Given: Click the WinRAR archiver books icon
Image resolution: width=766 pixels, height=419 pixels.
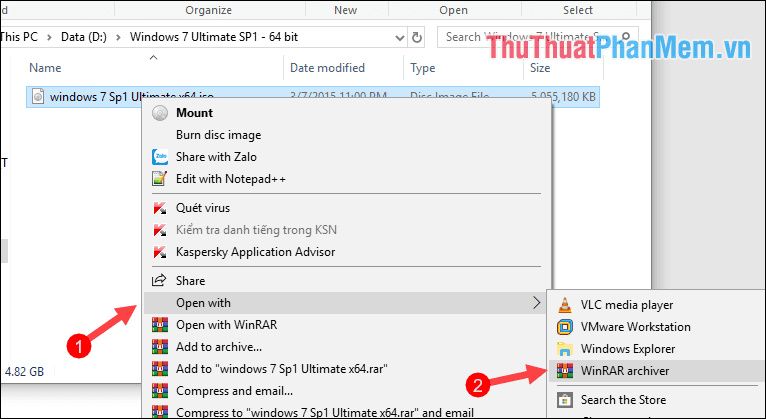Looking at the screenshot, I should pos(564,371).
